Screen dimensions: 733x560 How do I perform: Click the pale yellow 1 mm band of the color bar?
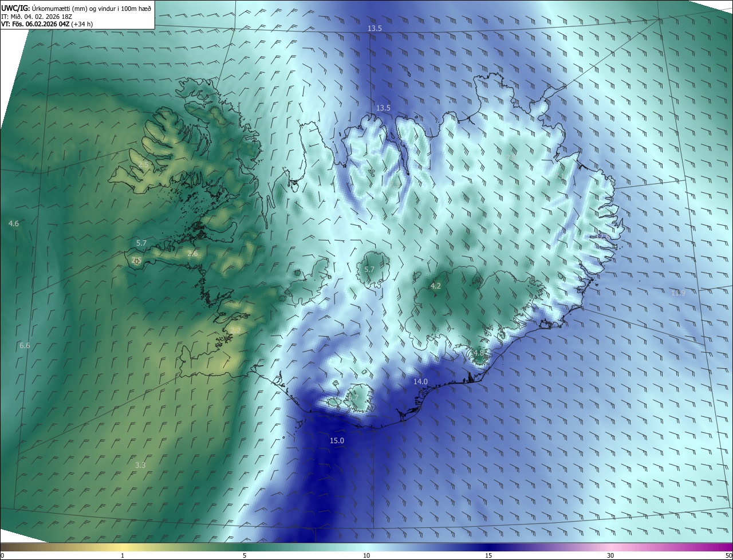click(123, 547)
